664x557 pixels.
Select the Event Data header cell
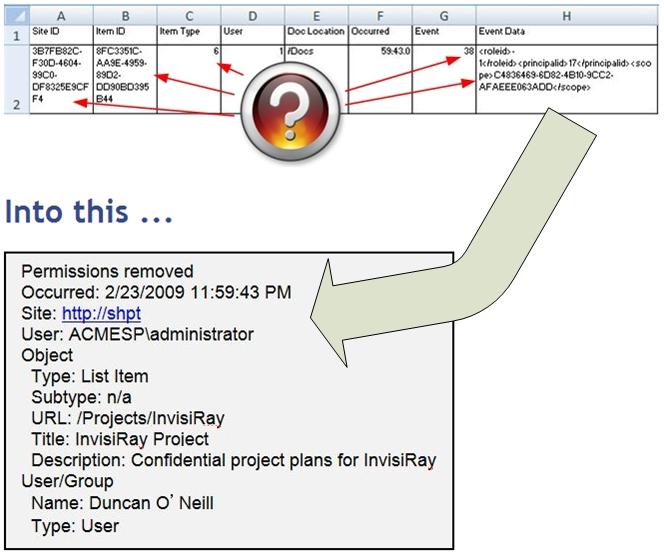click(x=567, y=33)
